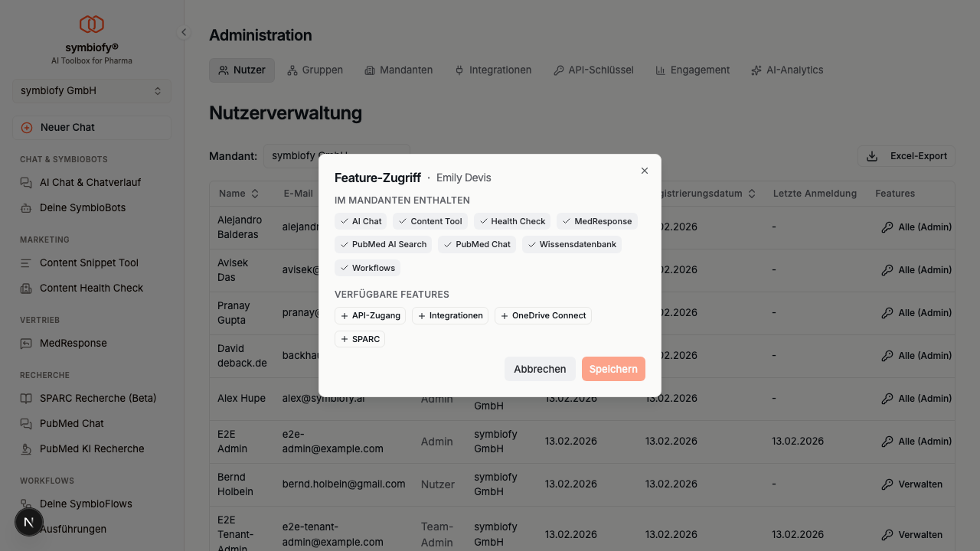Uncheck the Workflows feature
This screenshot has width=980, height=551.
367,268
